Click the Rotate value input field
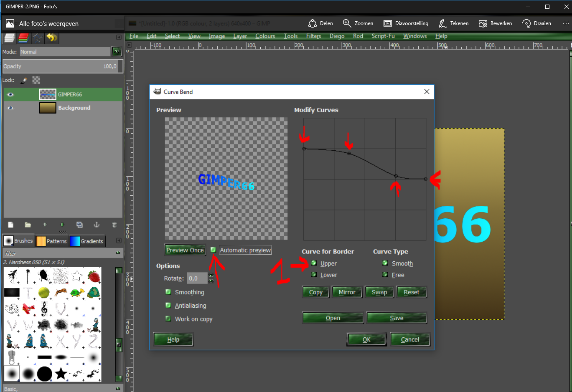This screenshot has height=392, width=572. 197,278
